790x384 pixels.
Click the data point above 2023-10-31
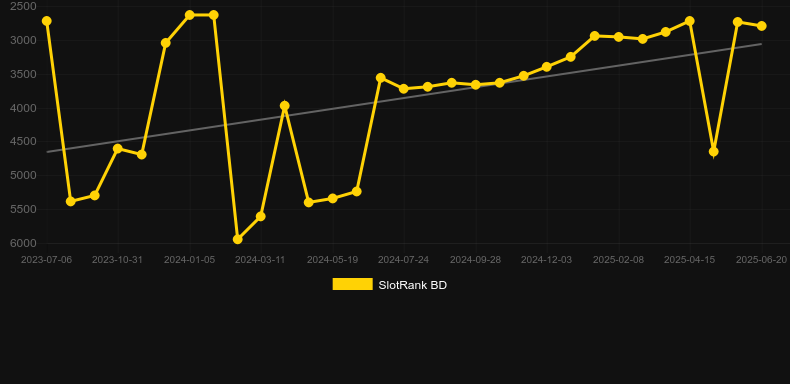[118, 149]
